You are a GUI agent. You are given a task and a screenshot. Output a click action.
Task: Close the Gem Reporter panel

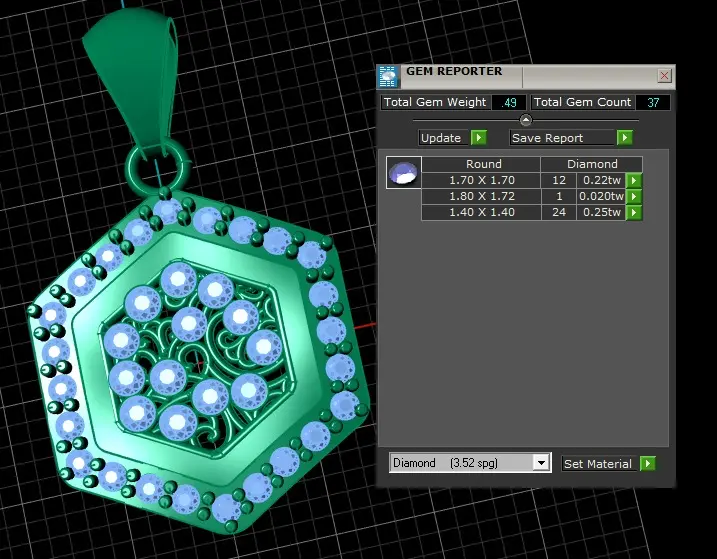[x=664, y=75]
